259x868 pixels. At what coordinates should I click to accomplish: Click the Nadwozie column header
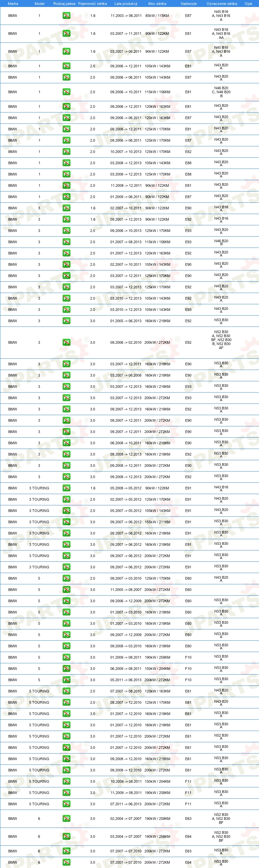pyautogui.click(x=188, y=4)
